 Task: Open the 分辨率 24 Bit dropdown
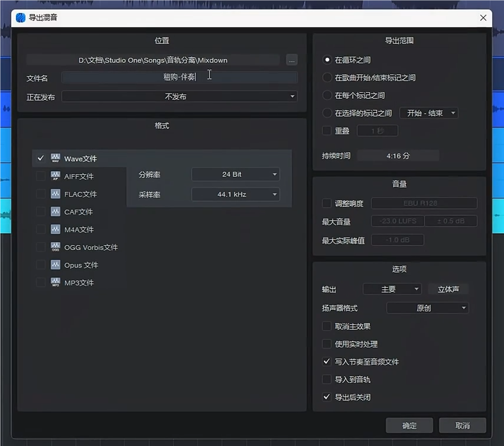coord(235,174)
